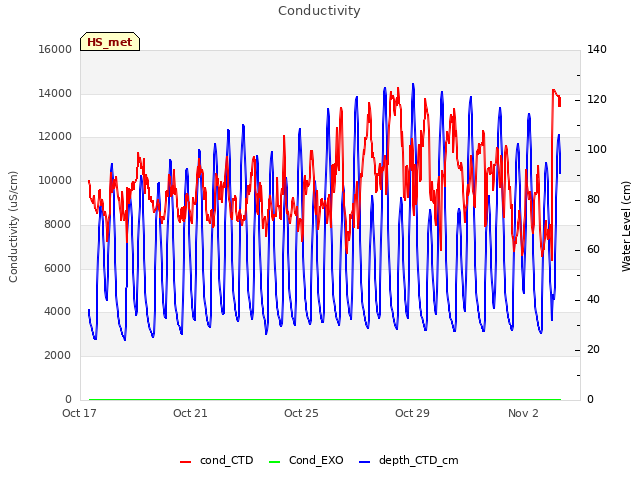Click the 2000 left axis value
Image resolution: width=640 pixels, height=480 pixels.
[58, 356]
